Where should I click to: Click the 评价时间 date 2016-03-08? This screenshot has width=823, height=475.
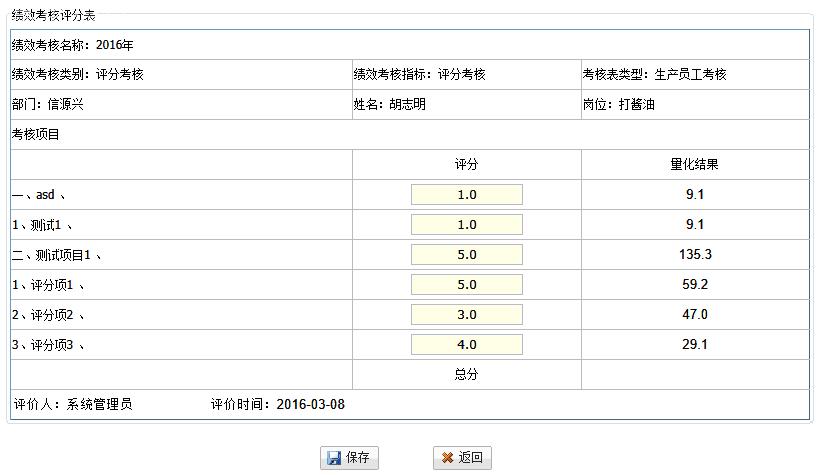point(310,405)
